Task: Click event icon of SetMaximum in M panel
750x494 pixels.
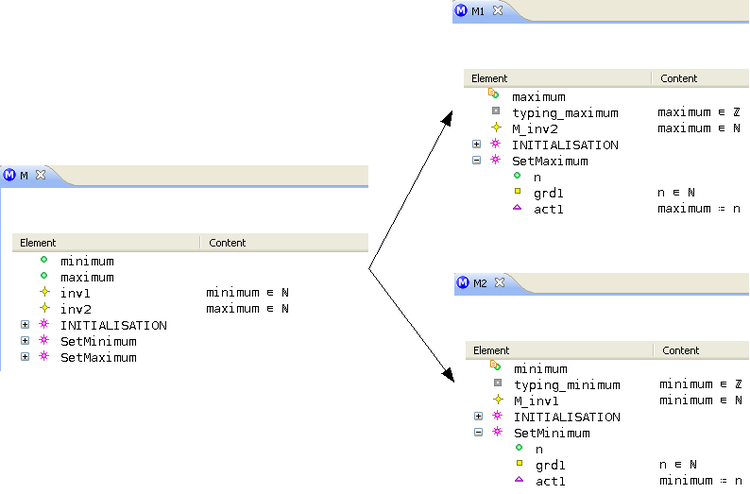Action: click(x=44, y=356)
